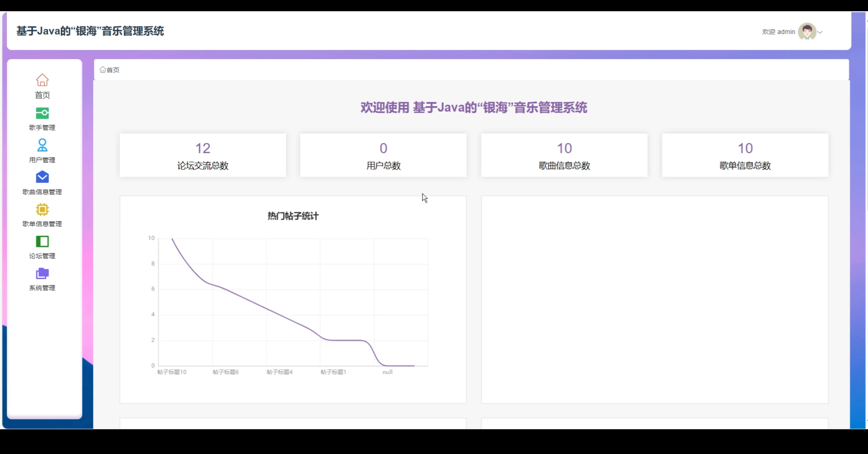Click the 论坛交流总数 stat card showing 12
Viewport: 868px width, 454px height.
[202, 155]
